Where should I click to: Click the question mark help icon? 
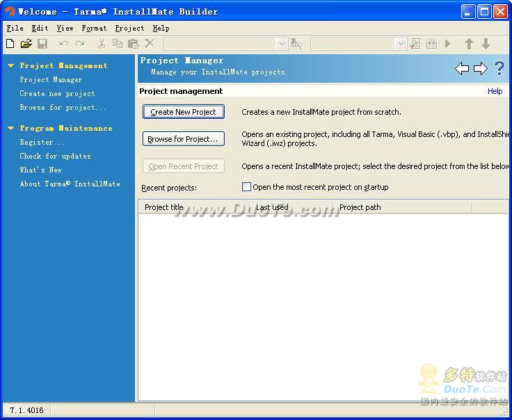499,68
